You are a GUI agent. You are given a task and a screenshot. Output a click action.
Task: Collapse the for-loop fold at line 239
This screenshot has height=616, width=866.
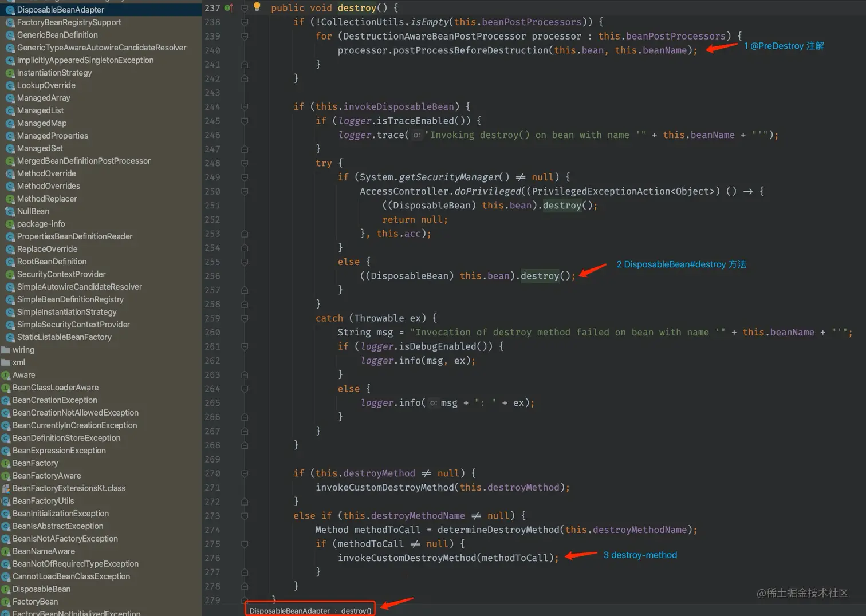coord(245,36)
